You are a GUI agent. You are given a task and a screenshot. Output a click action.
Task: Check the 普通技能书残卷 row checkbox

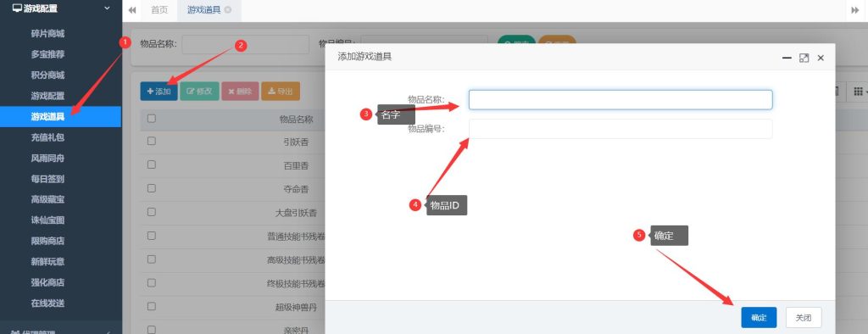[152, 236]
